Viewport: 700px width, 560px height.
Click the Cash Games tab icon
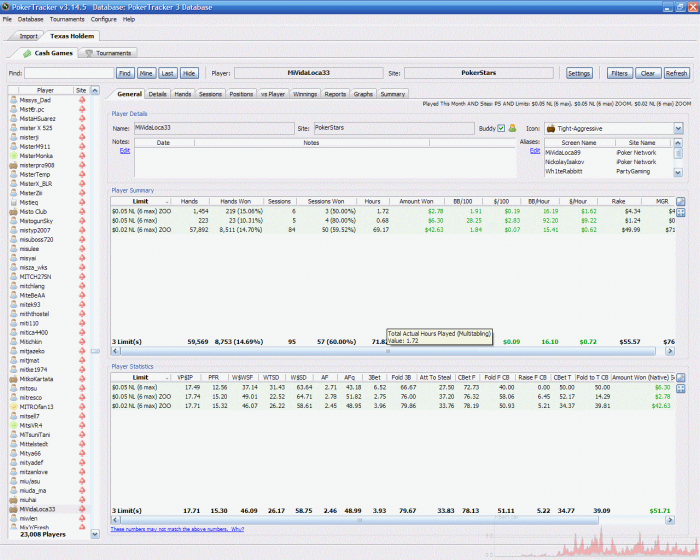(27, 53)
